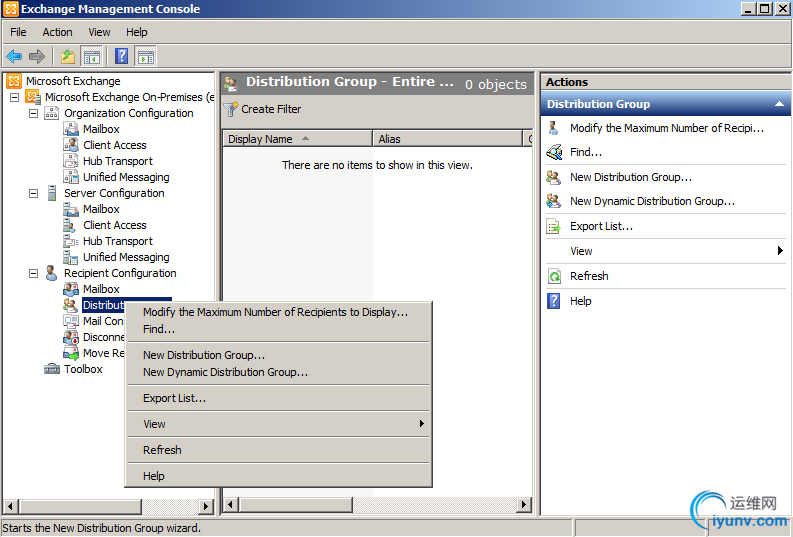Click the Unified Messaging icon under Organization Configuration
The image size is (793, 537).
coord(71,177)
